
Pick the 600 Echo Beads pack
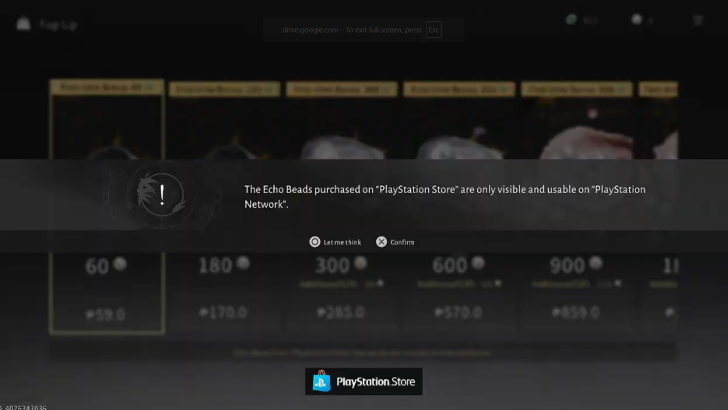[x=459, y=207]
